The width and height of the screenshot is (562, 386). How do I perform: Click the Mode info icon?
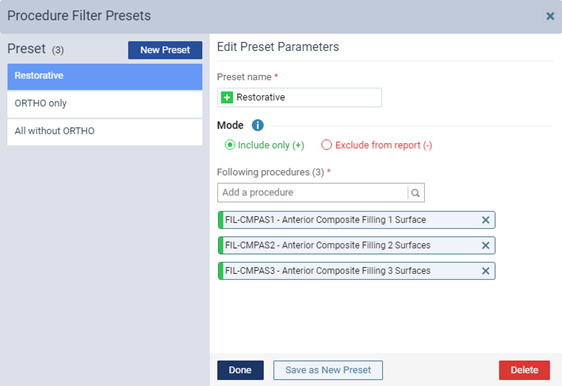tap(257, 125)
